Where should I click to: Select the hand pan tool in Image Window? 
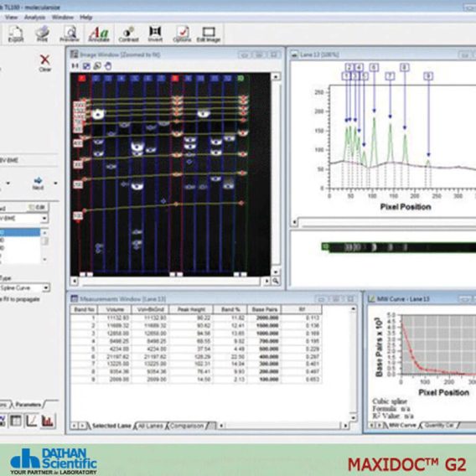(x=108, y=65)
